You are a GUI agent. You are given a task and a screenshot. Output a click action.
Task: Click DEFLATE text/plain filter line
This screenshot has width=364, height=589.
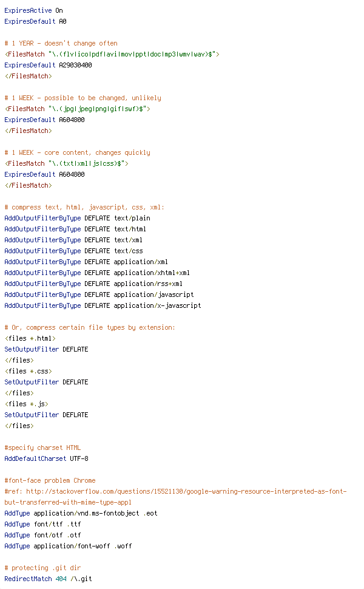(77, 218)
